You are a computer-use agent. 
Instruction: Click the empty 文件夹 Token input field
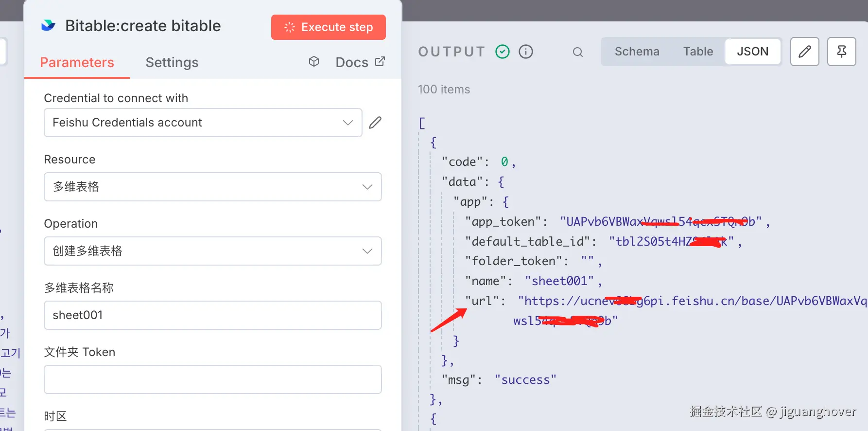coord(213,379)
